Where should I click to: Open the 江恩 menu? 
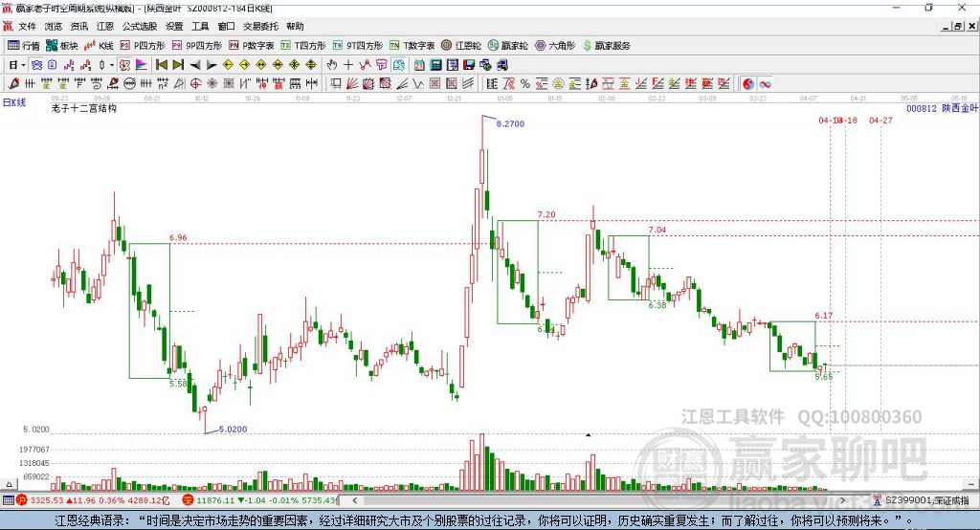pos(105,26)
